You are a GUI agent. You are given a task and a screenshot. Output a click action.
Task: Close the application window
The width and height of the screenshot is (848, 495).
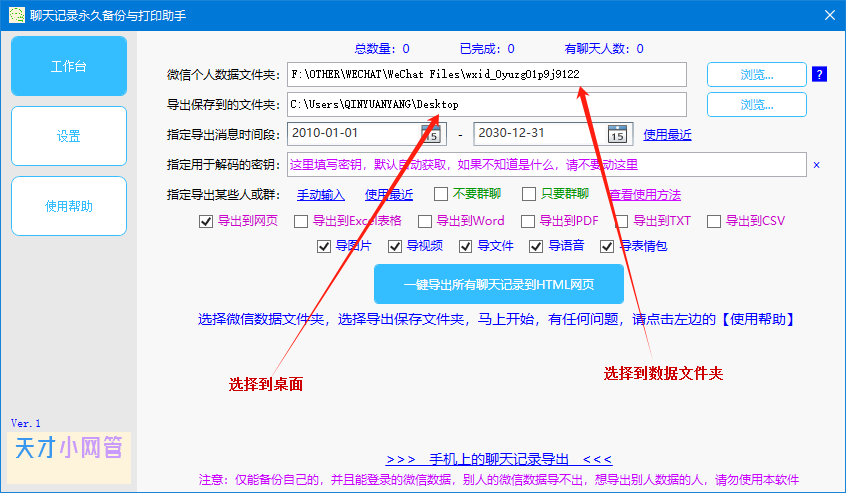828,16
